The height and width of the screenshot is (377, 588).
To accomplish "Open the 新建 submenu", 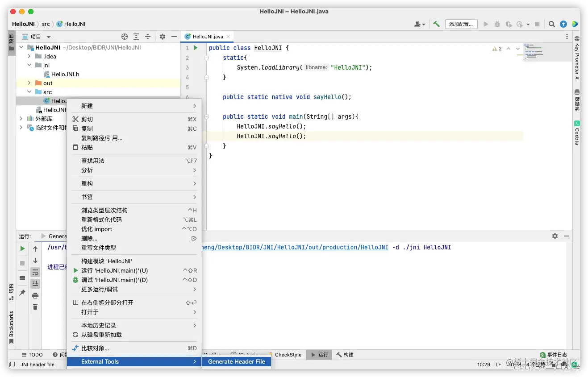I will tap(134, 106).
